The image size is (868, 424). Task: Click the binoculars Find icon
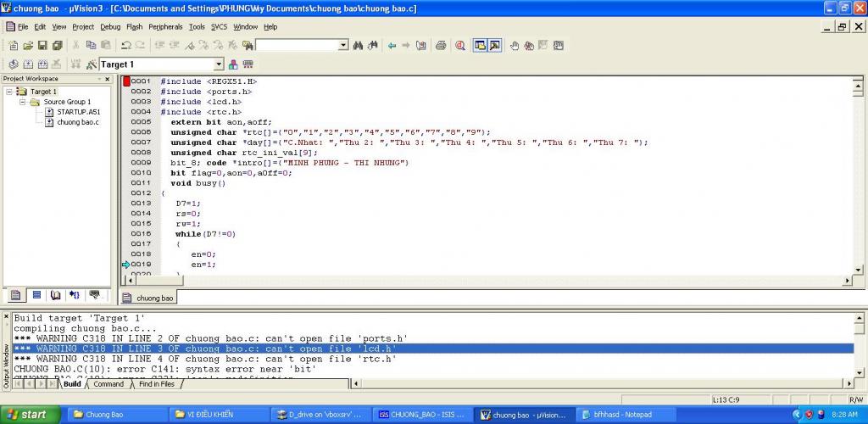(x=358, y=45)
